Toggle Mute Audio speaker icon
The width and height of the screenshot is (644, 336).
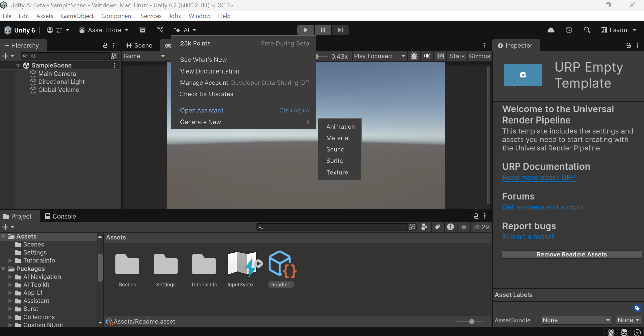point(427,56)
